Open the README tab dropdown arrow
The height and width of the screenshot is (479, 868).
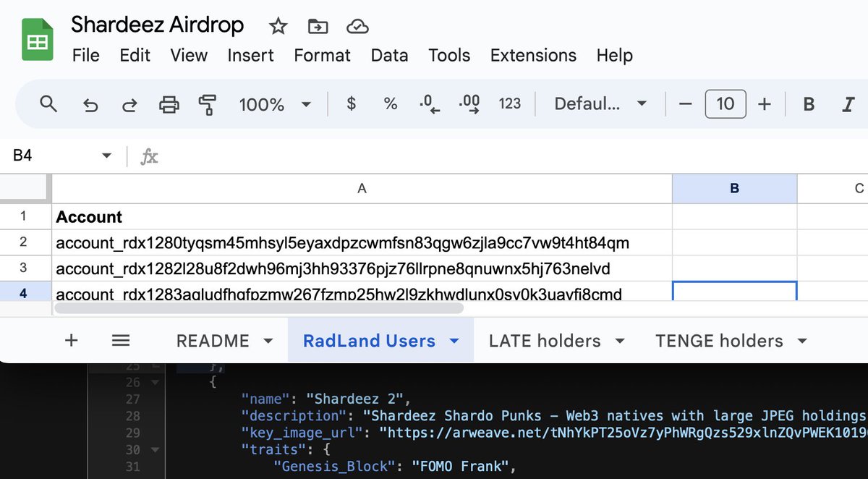[x=268, y=341]
